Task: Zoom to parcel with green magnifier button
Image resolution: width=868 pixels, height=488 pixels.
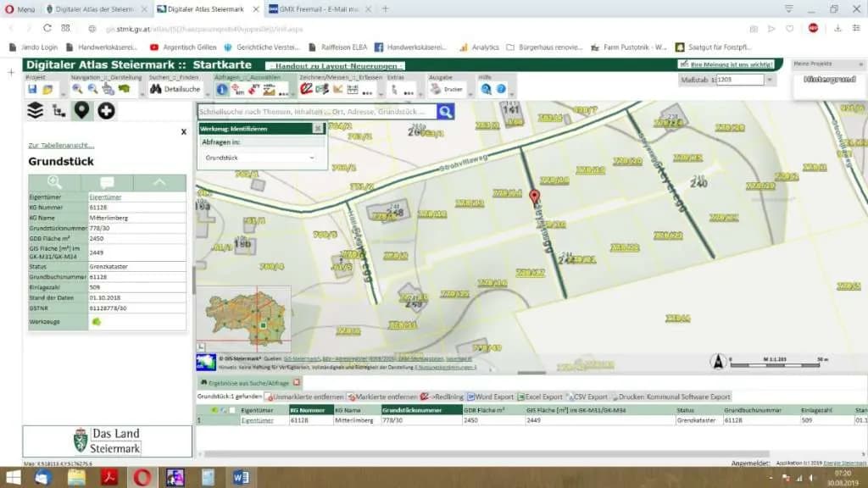Action: click(x=54, y=182)
